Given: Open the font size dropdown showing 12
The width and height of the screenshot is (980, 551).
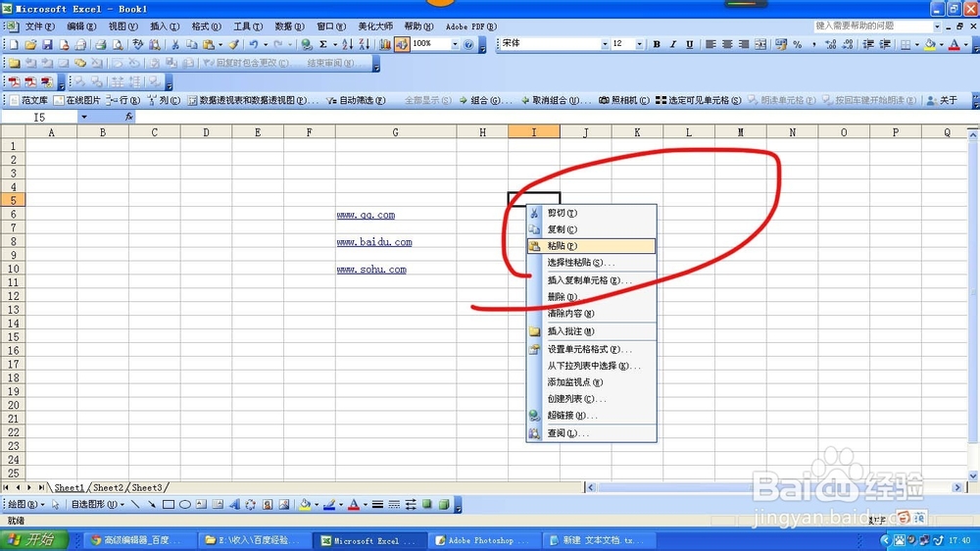Looking at the screenshot, I should point(639,44).
